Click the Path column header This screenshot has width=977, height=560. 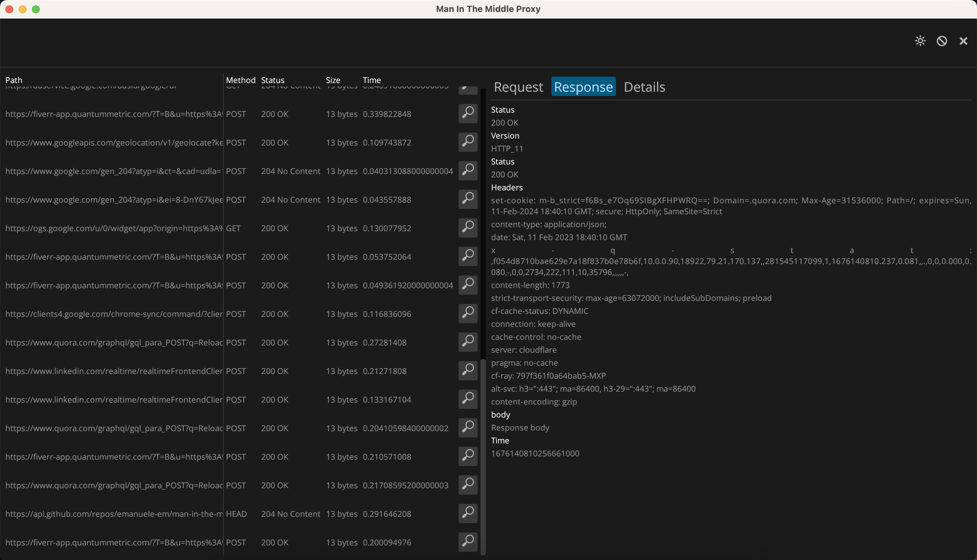click(x=14, y=80)
